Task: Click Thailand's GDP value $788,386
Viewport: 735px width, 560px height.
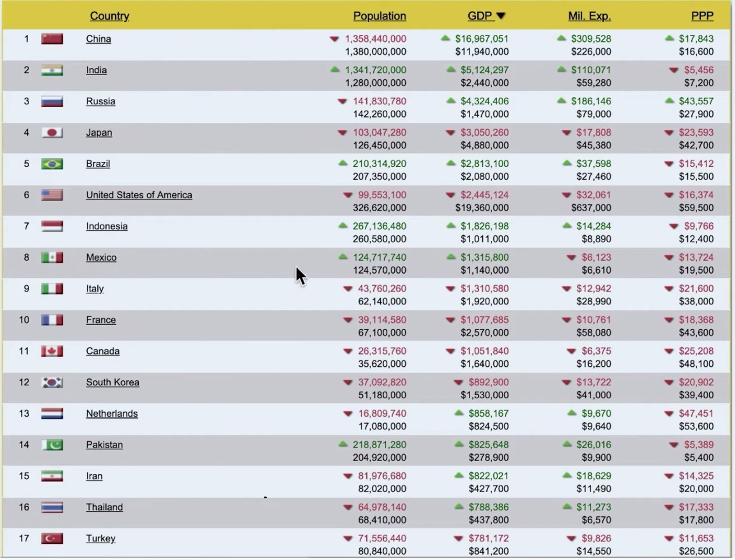Action: pyautogui.click(x=488, y=508)
